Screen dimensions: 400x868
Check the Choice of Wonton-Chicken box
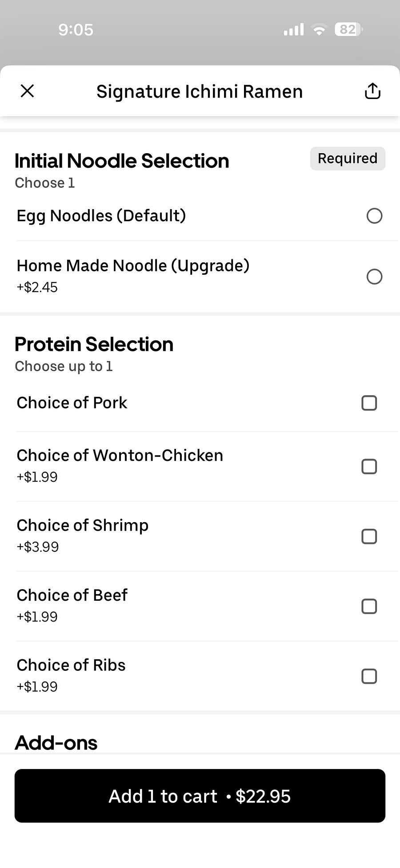coord(369,467)
